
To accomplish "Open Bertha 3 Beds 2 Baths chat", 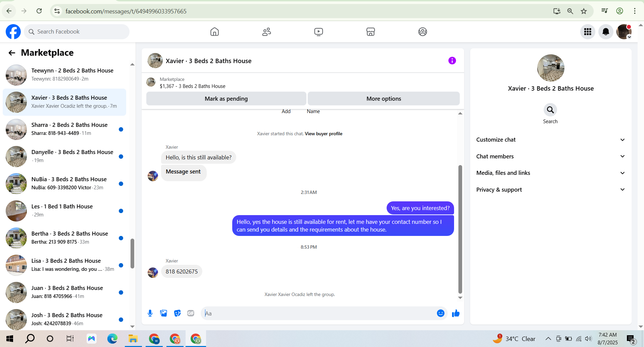I will (x=64, y=238).
